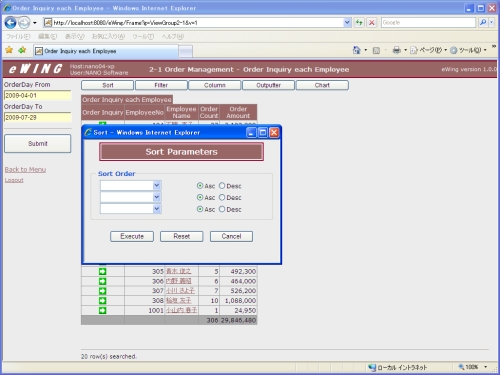
Task: Open the お気に入り(A) menu
Action: 108,37
